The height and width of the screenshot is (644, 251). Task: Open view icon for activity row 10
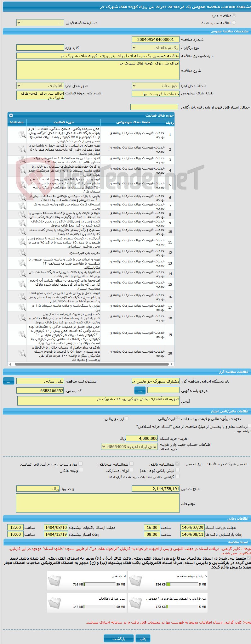coord(22,232)
